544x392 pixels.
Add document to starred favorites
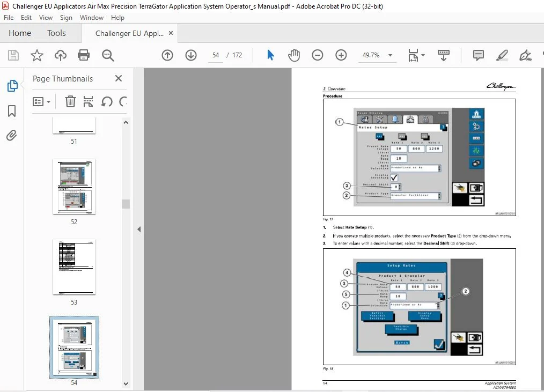37,55
